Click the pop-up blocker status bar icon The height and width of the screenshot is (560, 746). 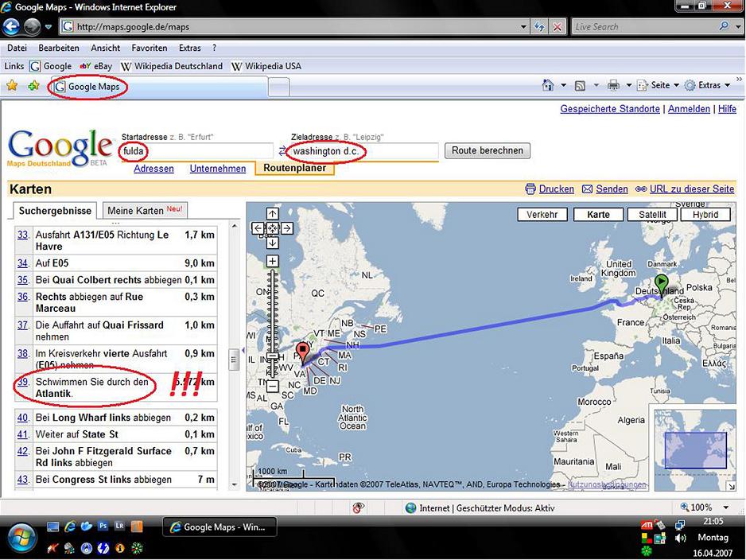point(358,507)
